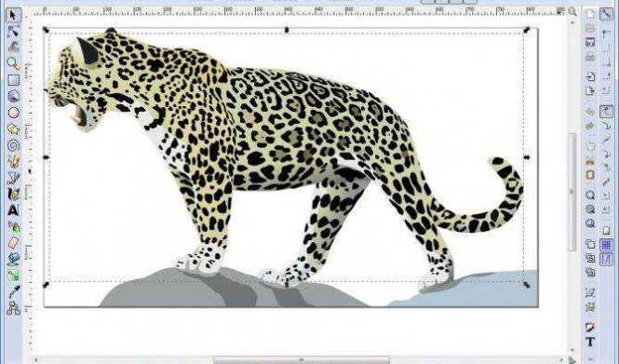Viewport: 619px width, 364px height.
Task: Open the Text and Font dialog
Action: [590, 342]
